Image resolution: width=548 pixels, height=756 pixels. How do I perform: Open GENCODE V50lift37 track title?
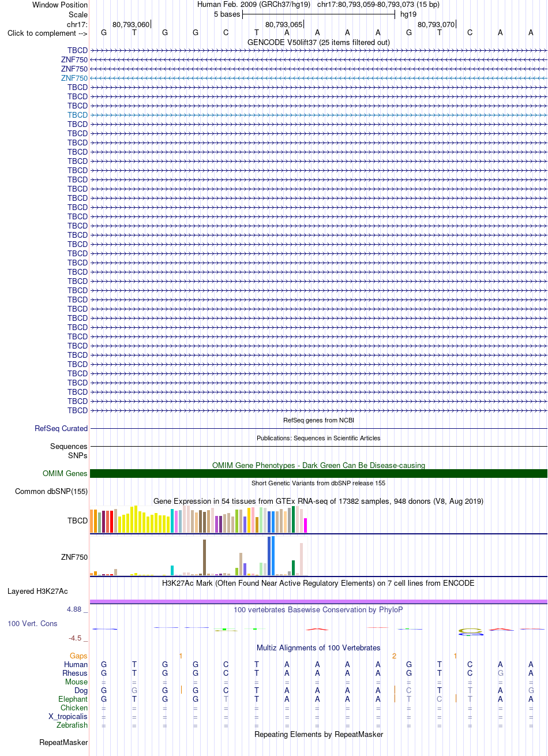(x=318, y=42)
